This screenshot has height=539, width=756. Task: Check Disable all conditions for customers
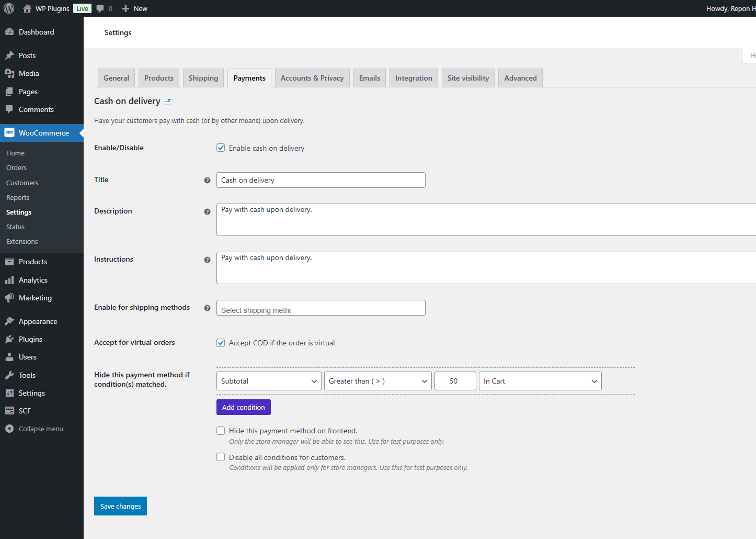pyautogui.click(x=221, y=457)
